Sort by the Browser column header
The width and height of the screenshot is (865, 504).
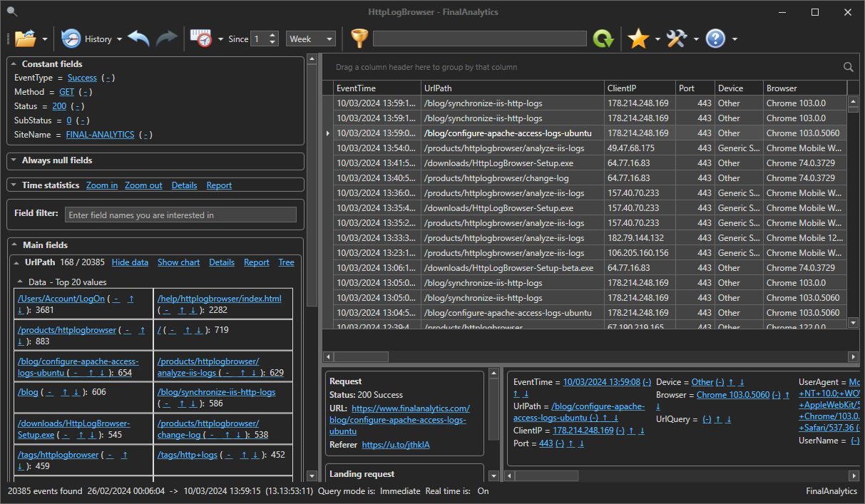coord(805,88)
